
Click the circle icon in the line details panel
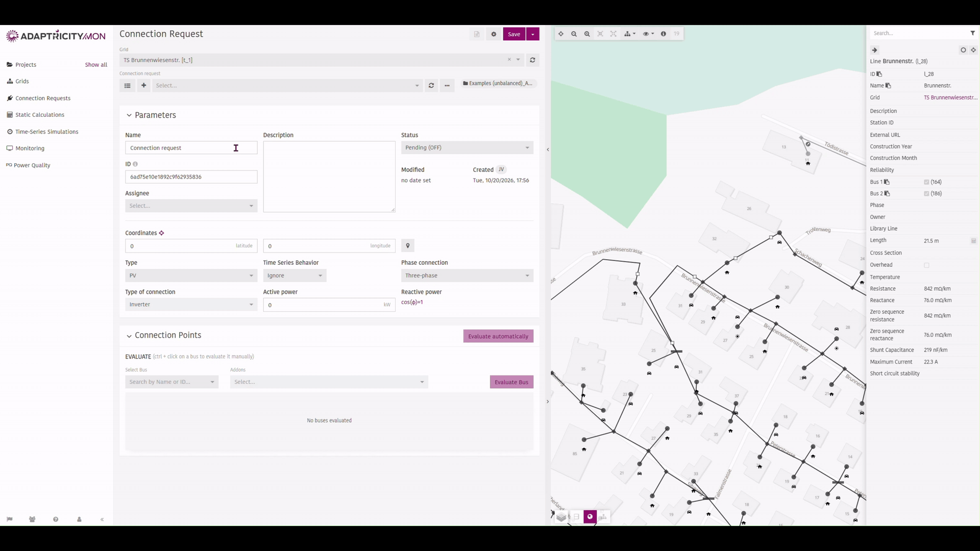963,50
